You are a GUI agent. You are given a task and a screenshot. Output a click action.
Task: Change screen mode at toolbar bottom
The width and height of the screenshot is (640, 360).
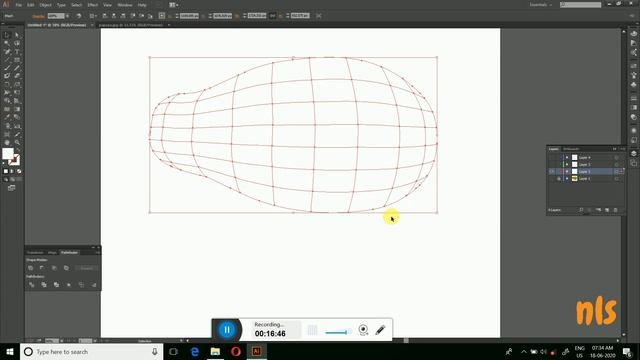click(11, 188)
